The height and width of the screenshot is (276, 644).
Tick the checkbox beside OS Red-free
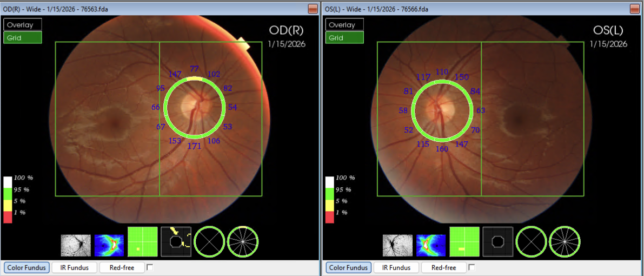472,267
